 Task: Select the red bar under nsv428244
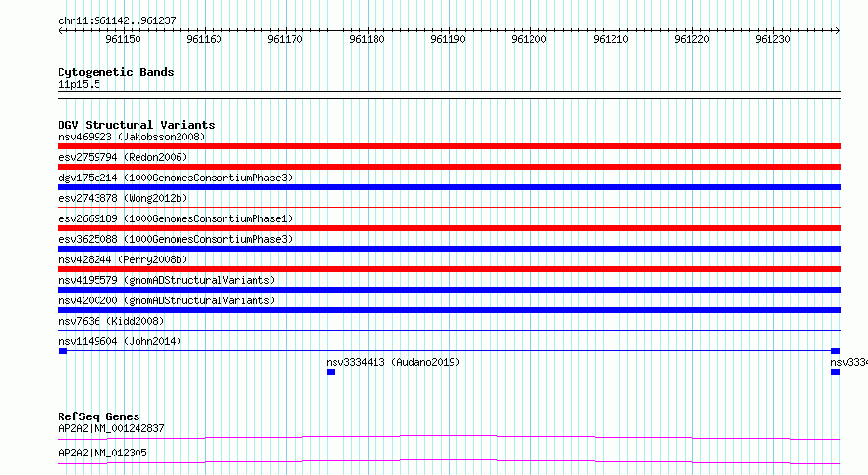tap(449, 269)
